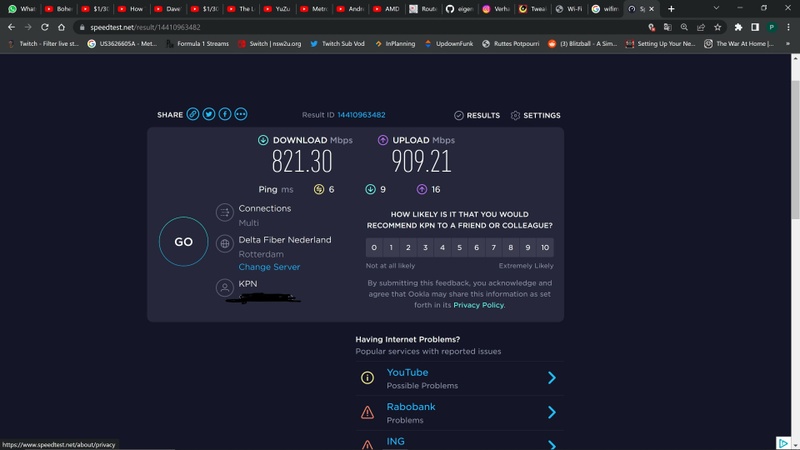Image resolution: width=800 pixels, height=450 pixels.
Task: Switch to the YuZu YouTube tab
Action: click(x=278, y=9)
